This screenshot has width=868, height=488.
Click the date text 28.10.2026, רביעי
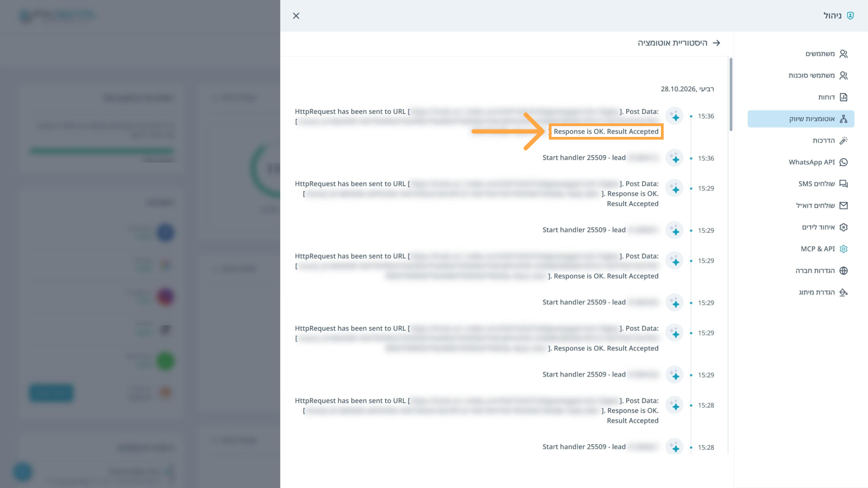[x=687, y=89]
